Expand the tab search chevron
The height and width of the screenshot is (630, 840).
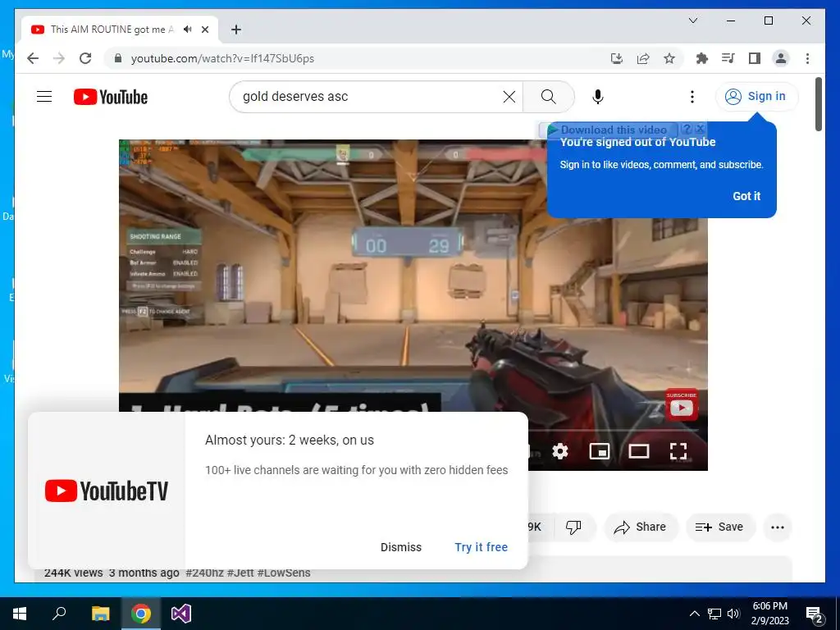(692, 21)
